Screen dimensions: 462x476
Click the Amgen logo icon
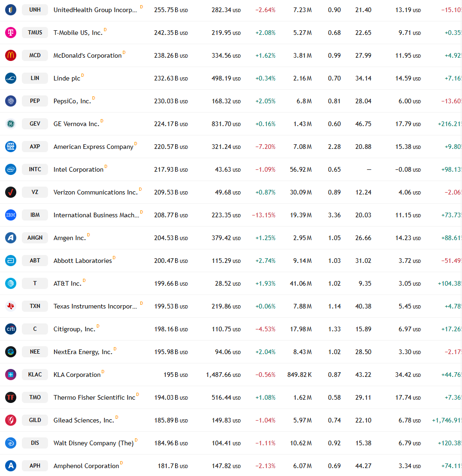(11, 238)
